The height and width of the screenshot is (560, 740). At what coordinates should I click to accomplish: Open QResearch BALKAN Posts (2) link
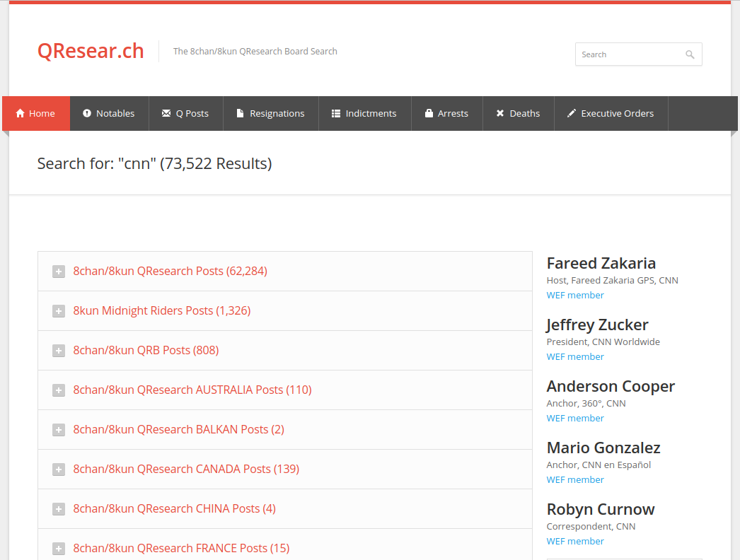[x=178, y=429]
